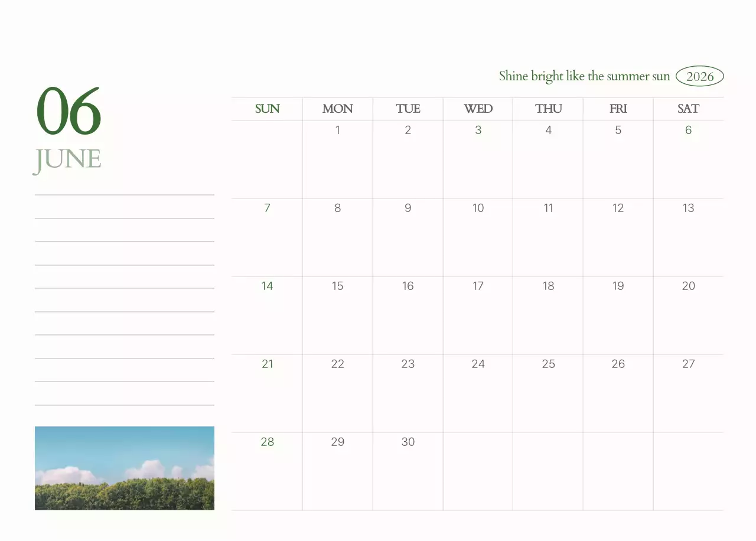Select the landscape photo of trees and sky
The image size is (756, 541).
point(125,468)
